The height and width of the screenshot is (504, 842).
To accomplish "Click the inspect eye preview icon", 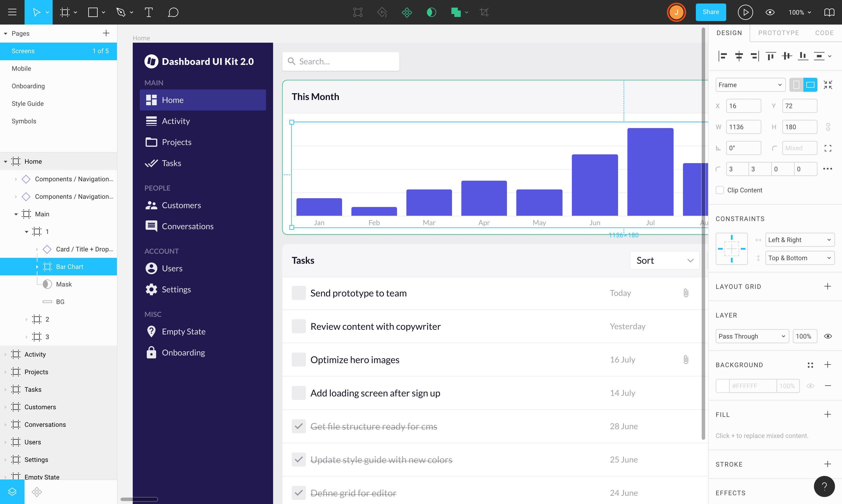I will (x=770, y=12).
